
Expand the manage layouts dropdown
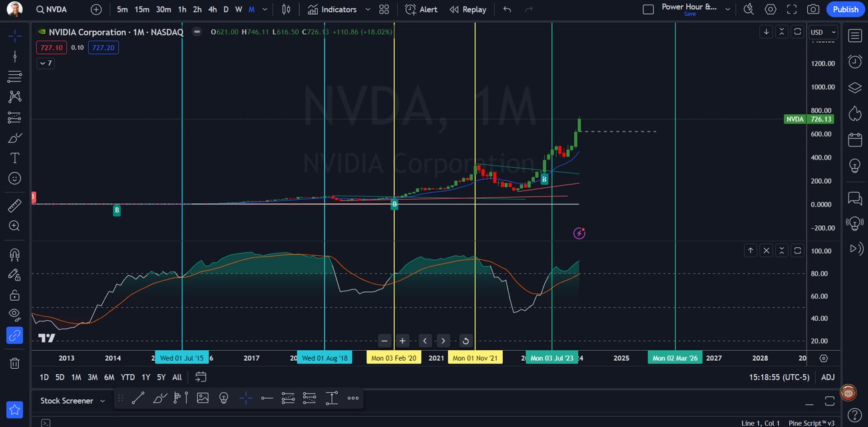click(x=728, y=9)
